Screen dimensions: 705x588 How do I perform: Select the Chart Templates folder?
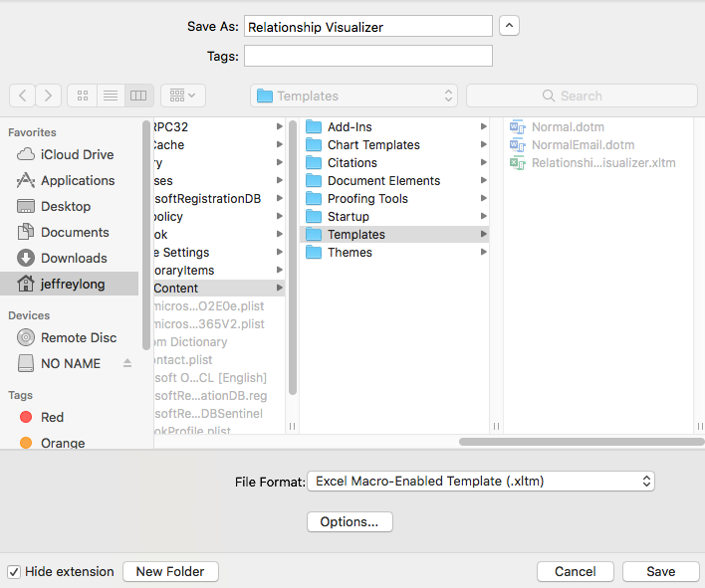(373, 145)
